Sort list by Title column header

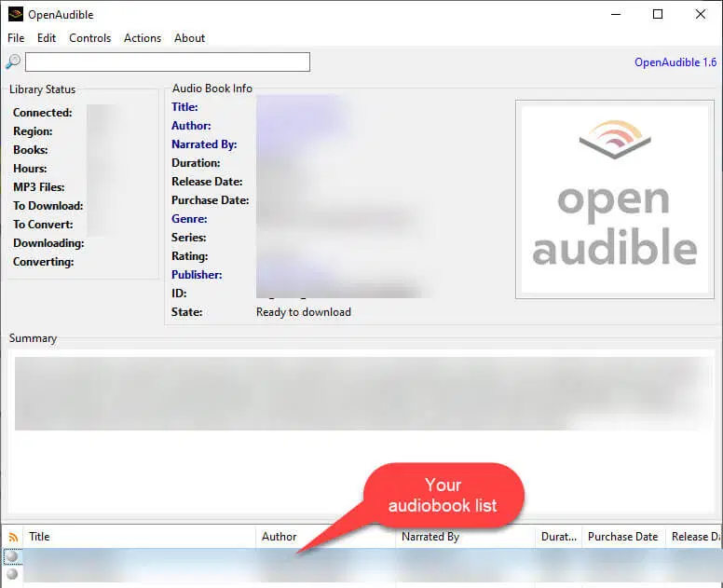pyautogui.click(x=140, y=537)
